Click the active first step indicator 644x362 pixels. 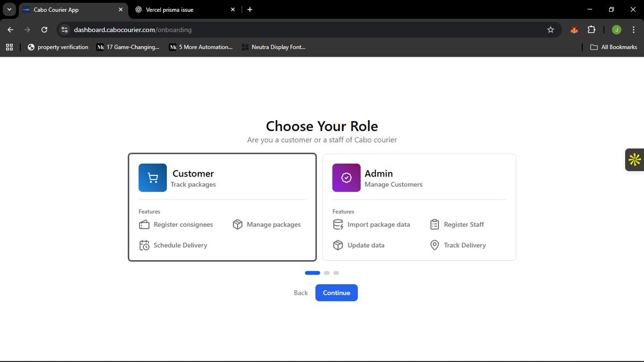[312, 273]
